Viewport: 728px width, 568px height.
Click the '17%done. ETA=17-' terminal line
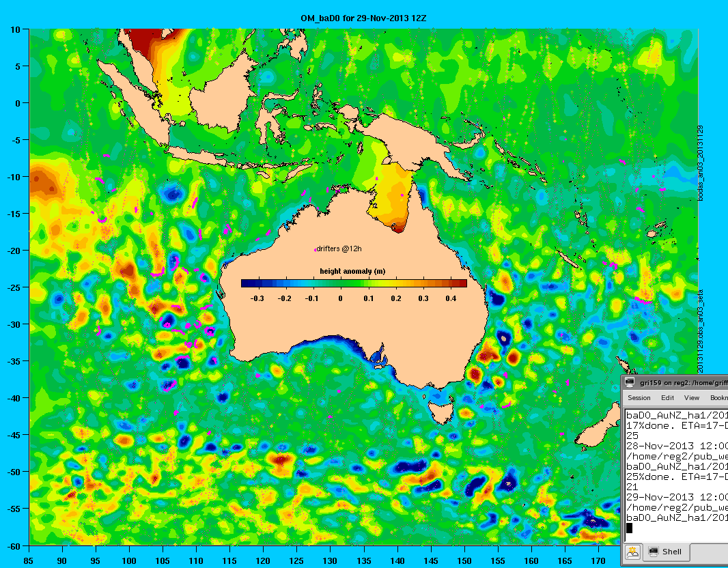677,425
